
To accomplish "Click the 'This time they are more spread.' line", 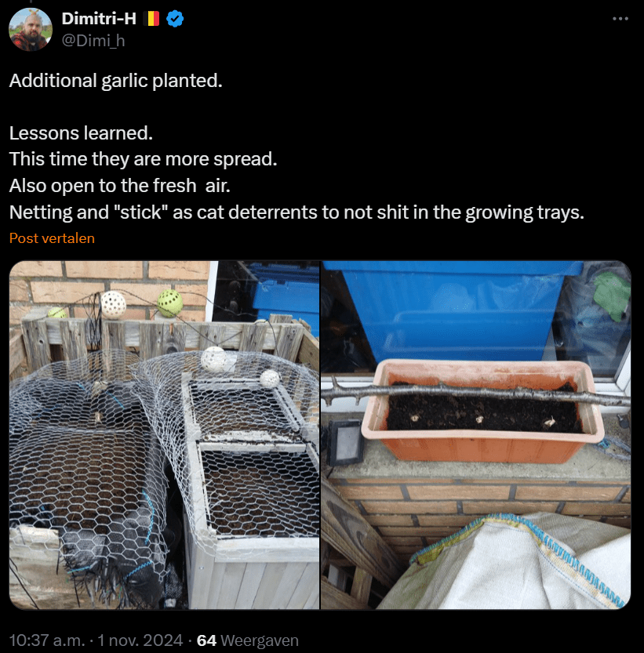I will pos(144,159).
